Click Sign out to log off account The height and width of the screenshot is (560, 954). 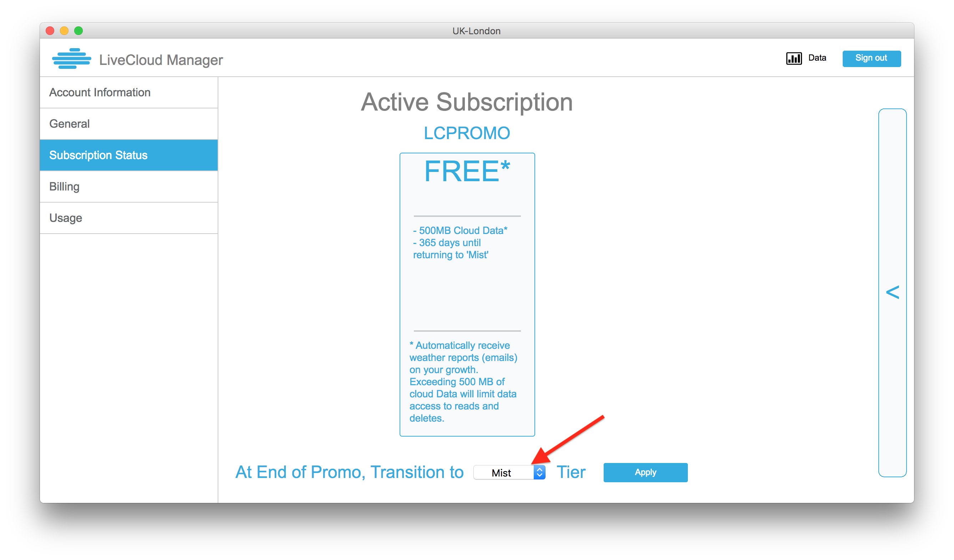tap(871, 58)
